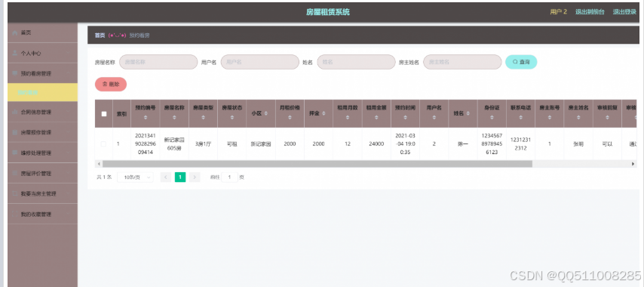
Task: Sort by 房主姓名 column sort arrows
Action: tap(578, 118)
